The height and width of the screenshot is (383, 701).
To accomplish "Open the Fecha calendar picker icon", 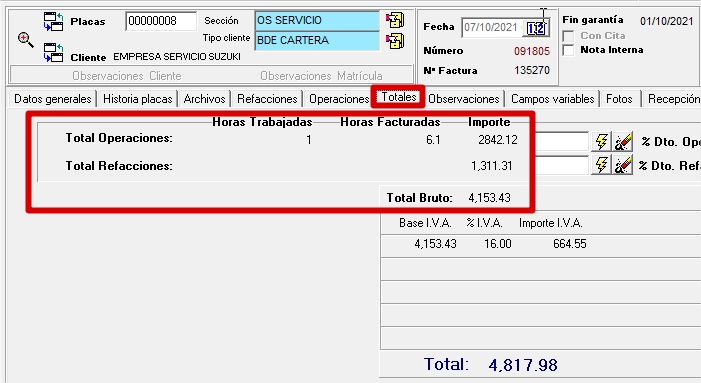I will (536, 28).
